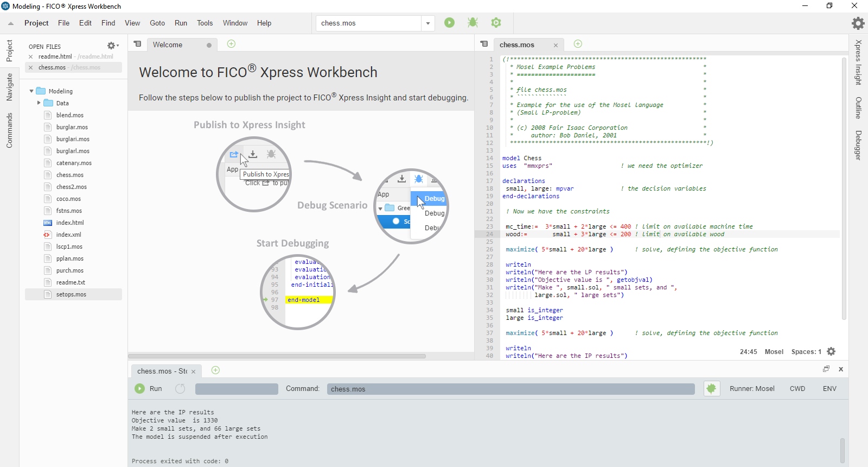868x467 pixels.
Task: Open the Goto menu
Action: click(x=157, y=23)
